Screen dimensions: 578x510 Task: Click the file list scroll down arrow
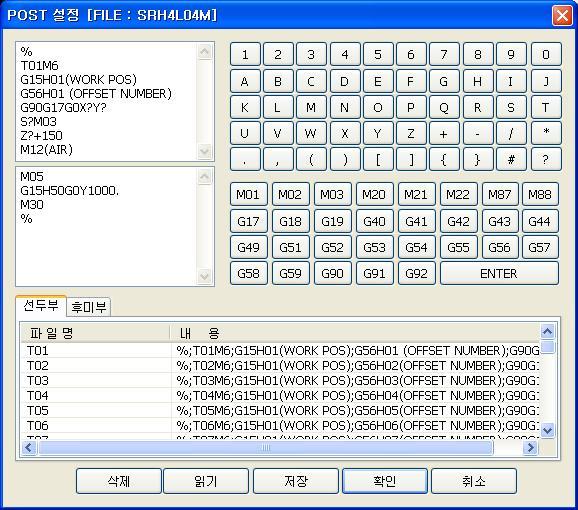547,430
